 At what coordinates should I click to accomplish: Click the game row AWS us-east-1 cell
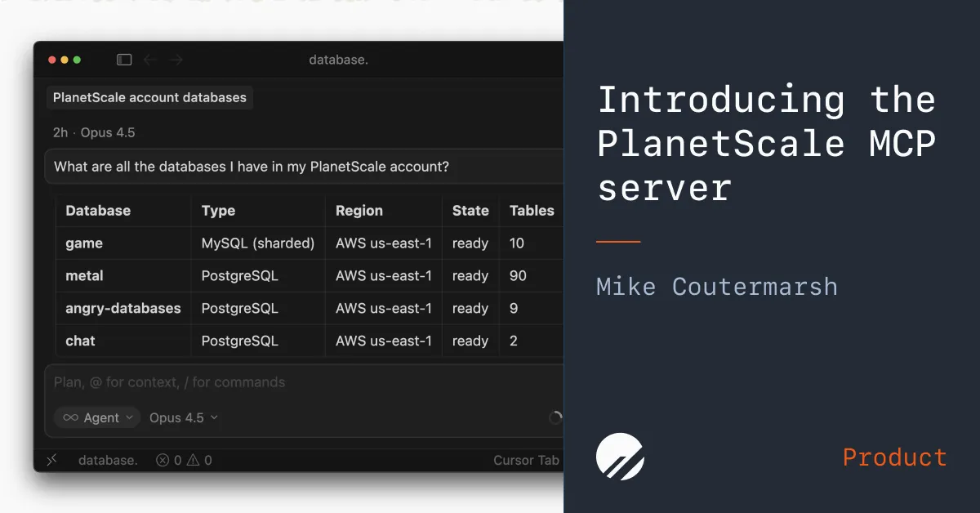[x=384, y=243]
